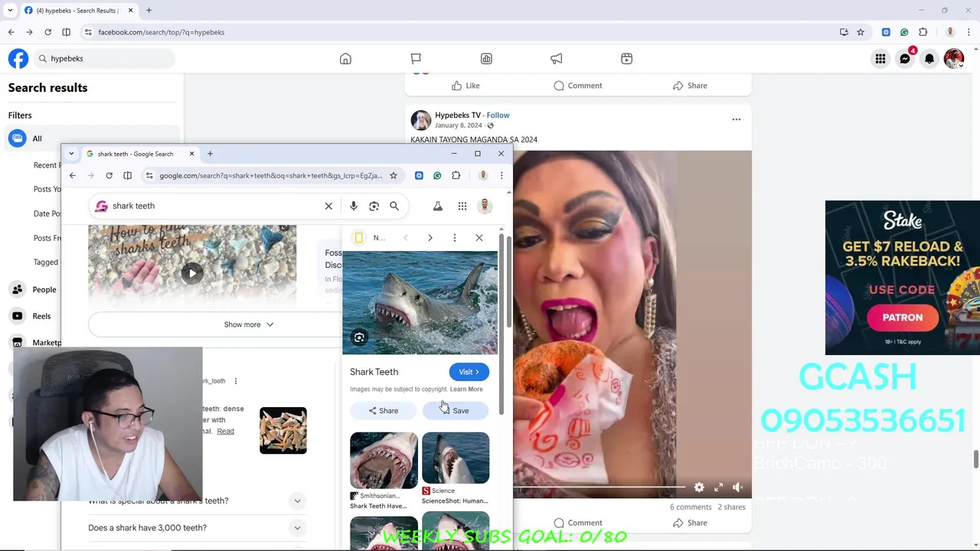The height and width of the screenshot is (551, 980).
Task: Click the Stake PATRON advertisement
Action: 903,278
